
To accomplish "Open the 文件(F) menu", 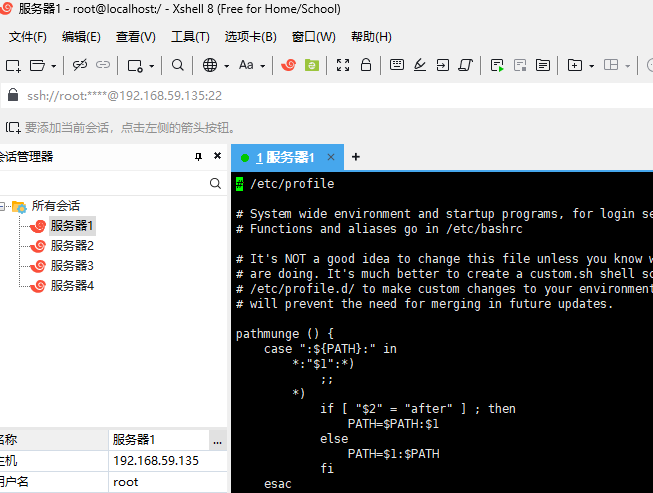I will [x=27, y=37].
